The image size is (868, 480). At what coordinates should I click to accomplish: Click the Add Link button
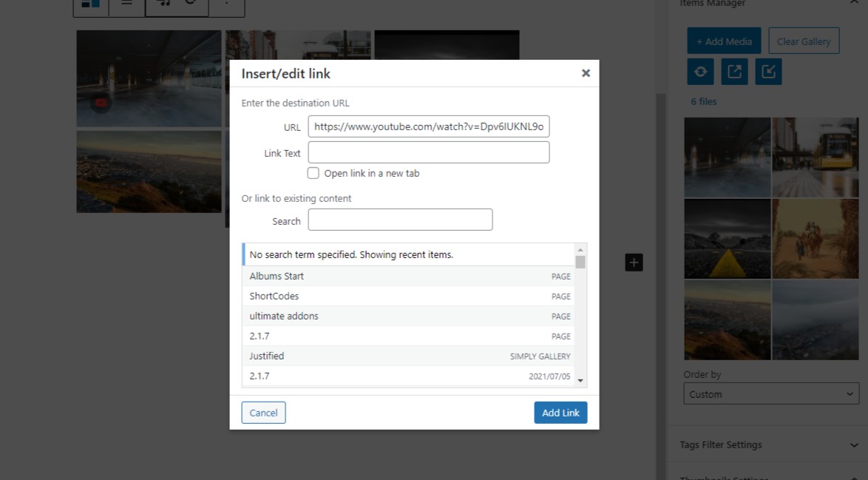(560, 413)
